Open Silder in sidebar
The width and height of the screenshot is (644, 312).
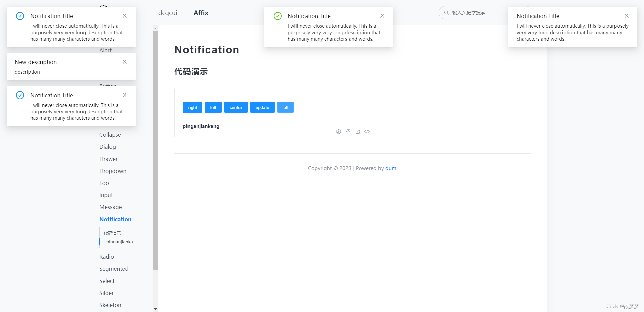pyautogui.click(x=106, y=293)
